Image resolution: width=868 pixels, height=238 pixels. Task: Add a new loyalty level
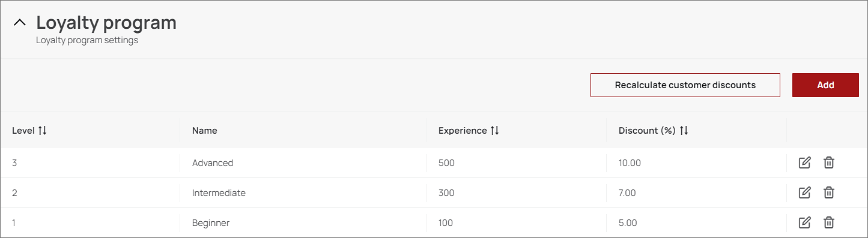[x=825, y=85]
